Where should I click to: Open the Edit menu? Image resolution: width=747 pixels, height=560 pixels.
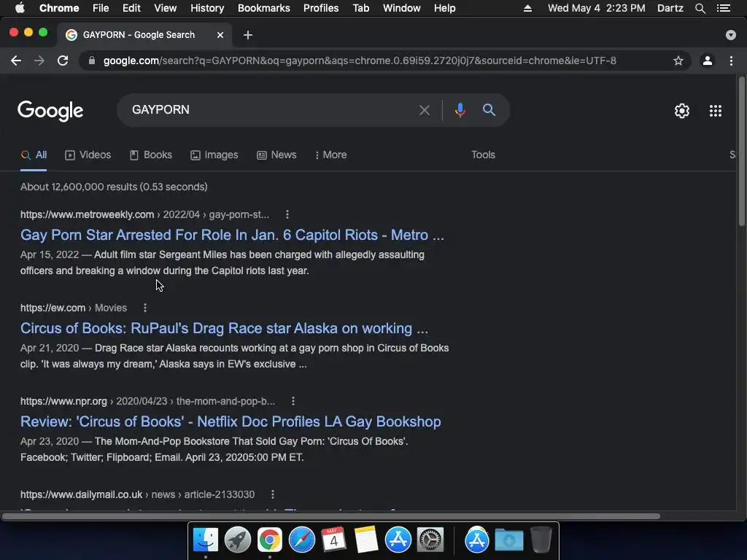pos(131,8)
